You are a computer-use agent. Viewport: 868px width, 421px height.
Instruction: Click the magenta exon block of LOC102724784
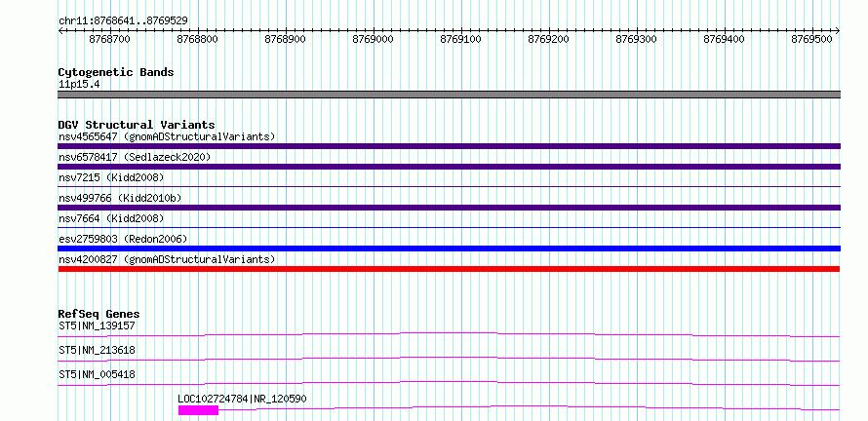198,410
